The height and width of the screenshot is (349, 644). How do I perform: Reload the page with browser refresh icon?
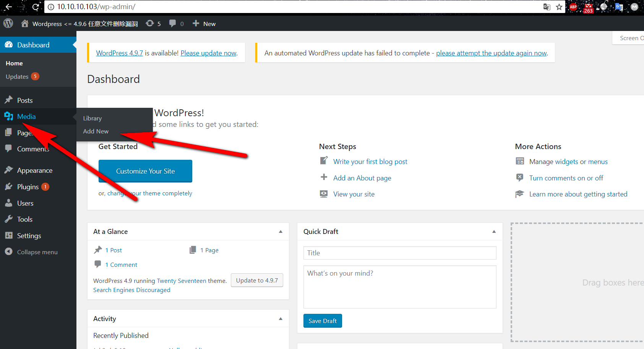(x=36, y=6)
